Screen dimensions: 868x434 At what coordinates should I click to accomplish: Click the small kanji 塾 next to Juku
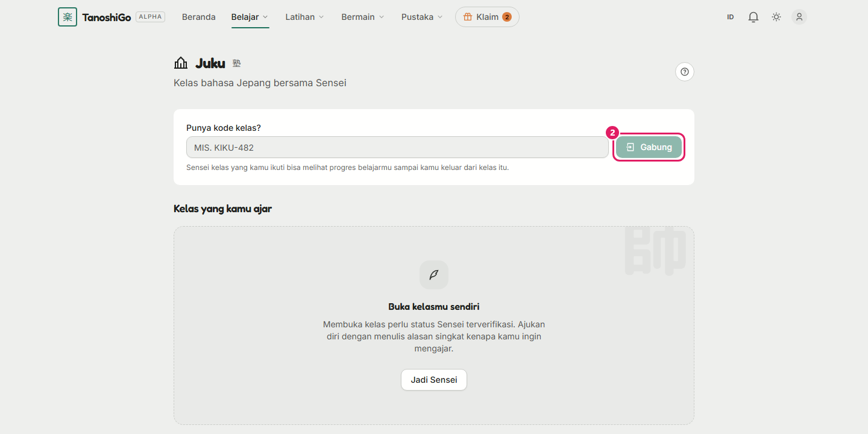tap(236, 63)
